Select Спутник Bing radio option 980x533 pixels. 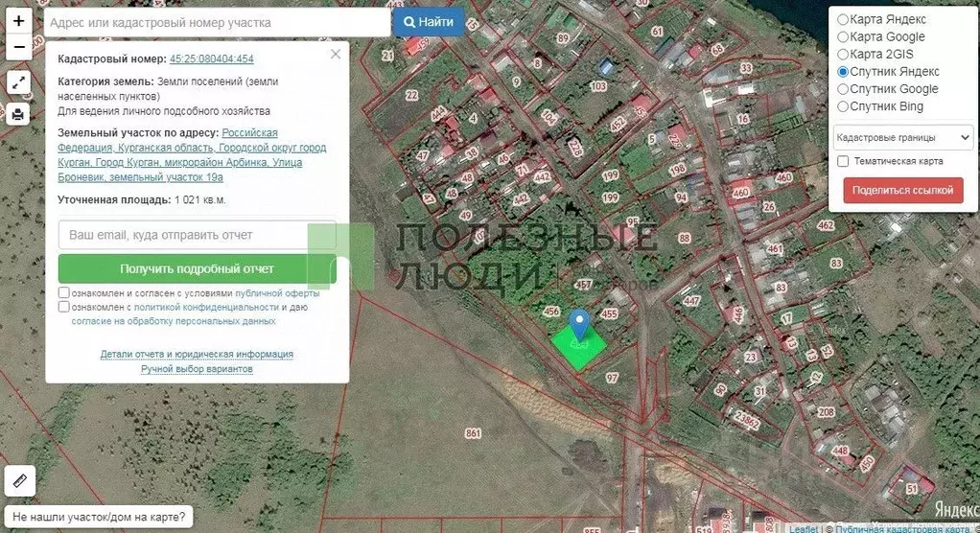[843, 106]
